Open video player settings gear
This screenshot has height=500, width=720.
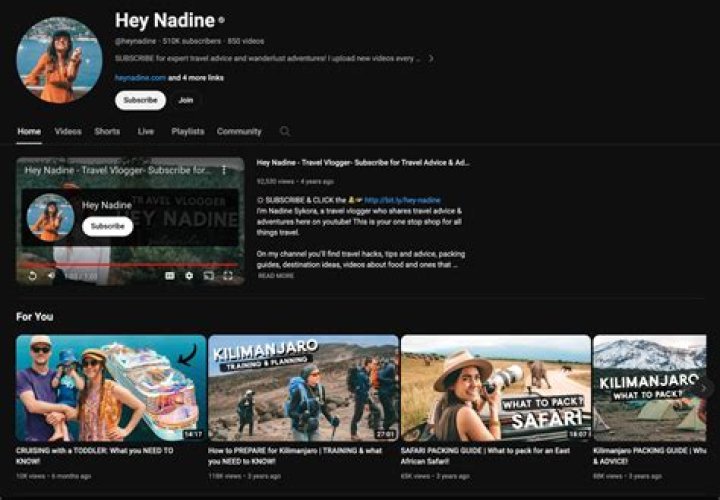(x=189, y=275)
